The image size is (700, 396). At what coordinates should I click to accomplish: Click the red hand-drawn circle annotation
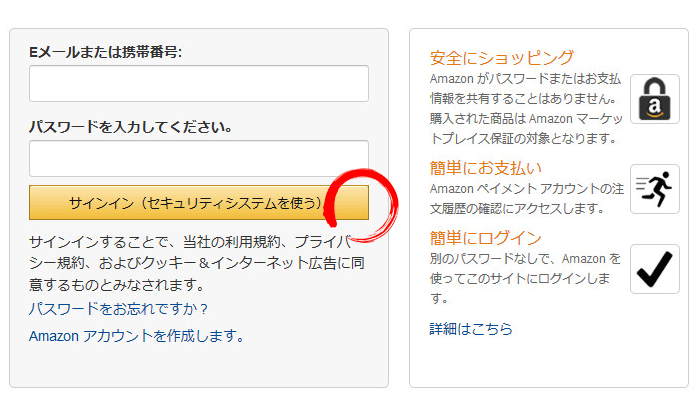pyautogui.click(x=361, y=205)
